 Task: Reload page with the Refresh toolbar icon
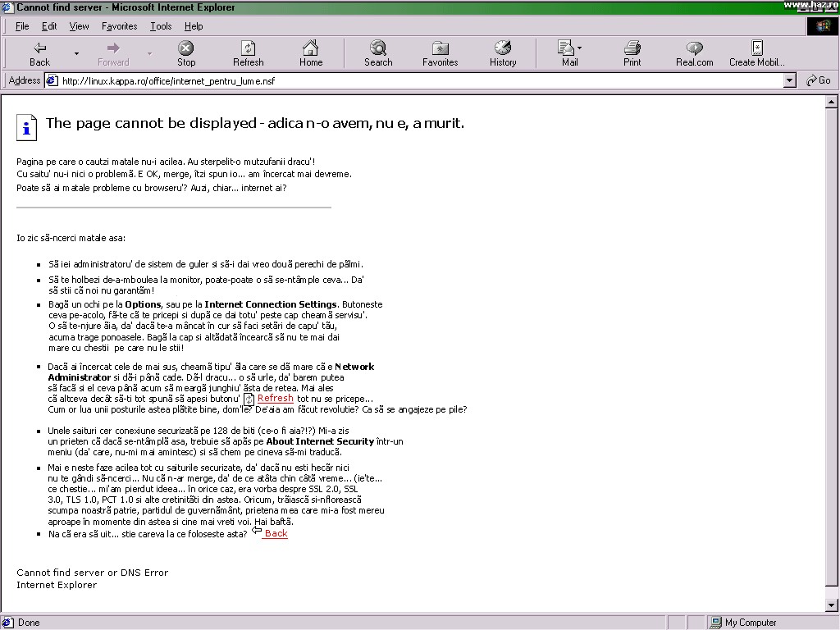[248, 54]
